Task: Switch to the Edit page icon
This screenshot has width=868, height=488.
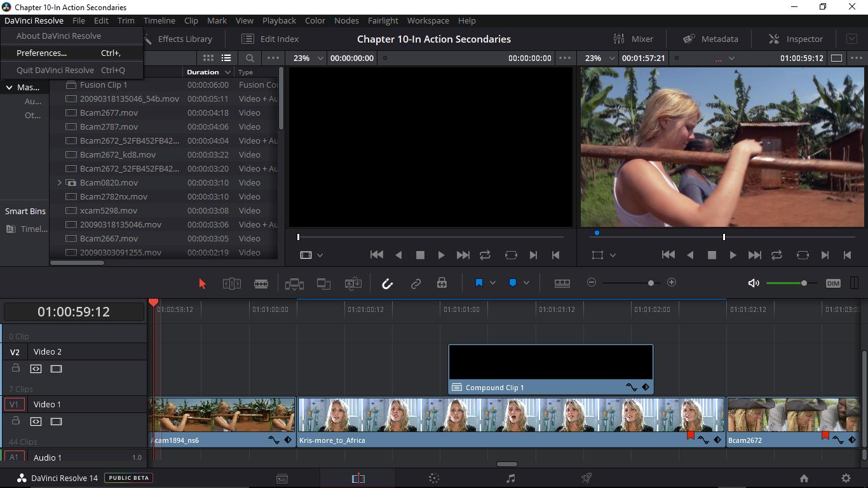Action: [358, 478]
